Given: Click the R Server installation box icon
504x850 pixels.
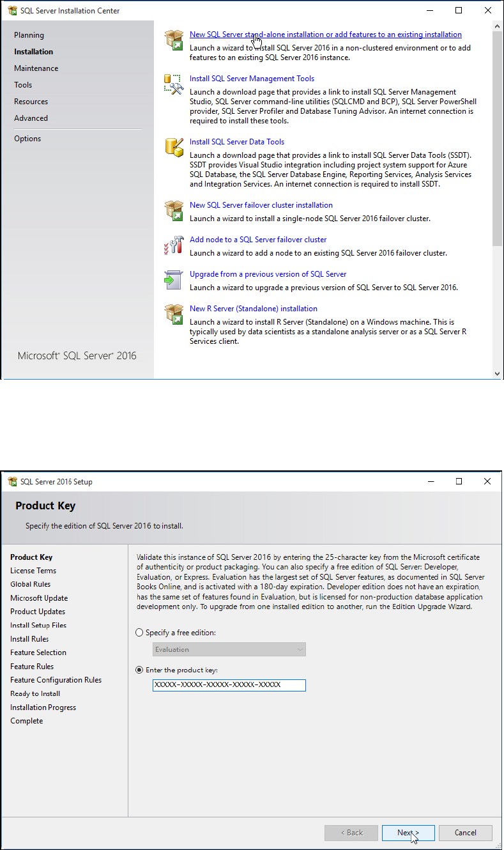Looking at the screenshot, I should [174, 313].
